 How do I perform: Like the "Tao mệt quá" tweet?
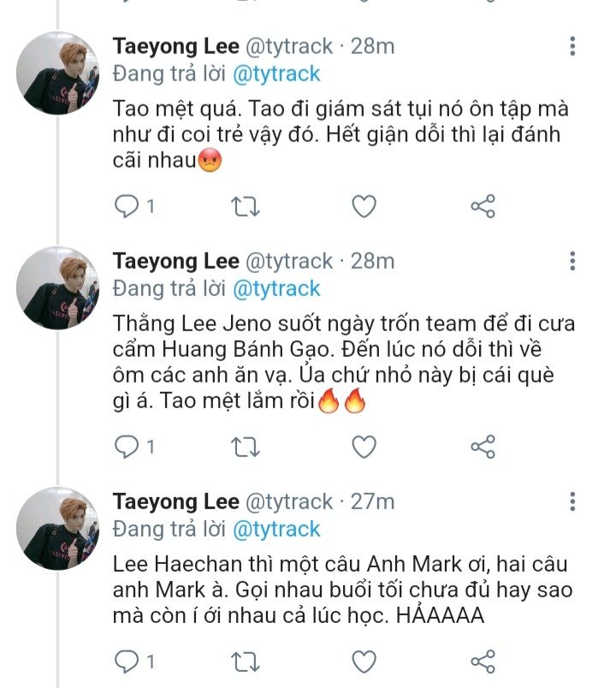click(364, 206)
